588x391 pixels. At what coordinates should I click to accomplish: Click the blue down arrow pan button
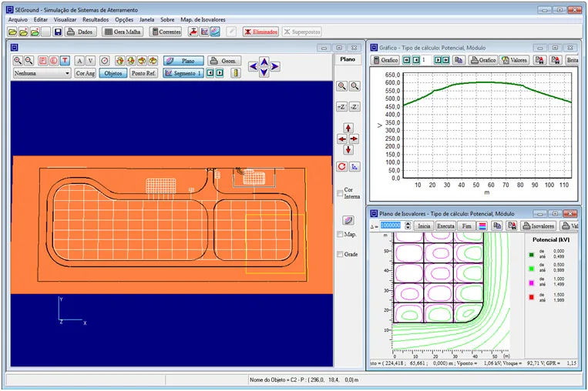click(x=264, y=72)
